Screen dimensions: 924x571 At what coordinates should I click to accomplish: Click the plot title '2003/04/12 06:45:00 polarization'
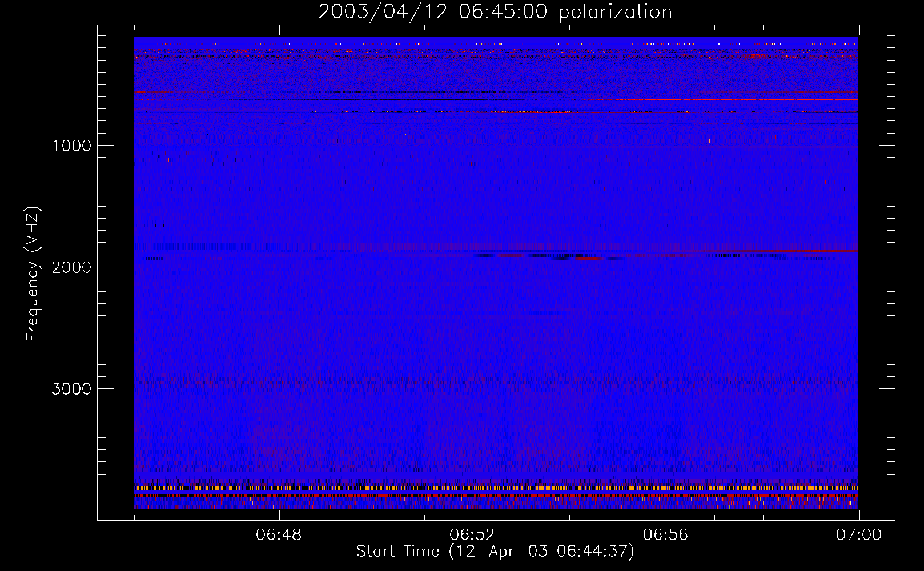(495, 12)
